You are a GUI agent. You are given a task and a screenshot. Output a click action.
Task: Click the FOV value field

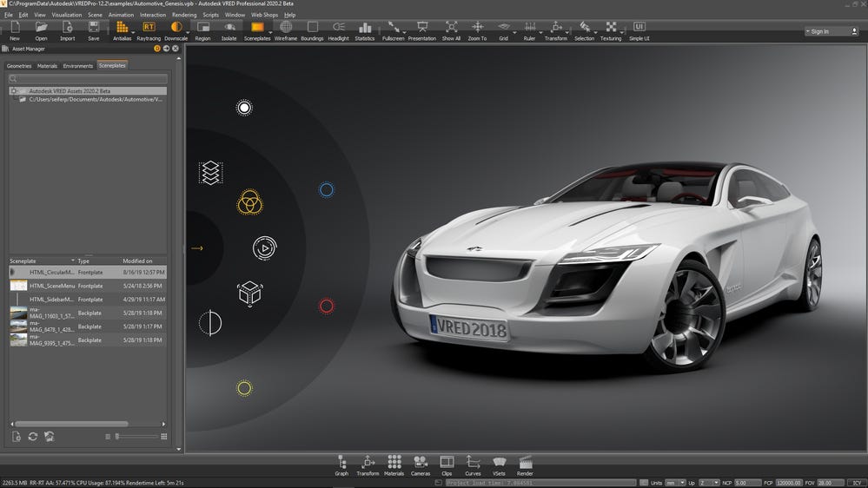831,483
